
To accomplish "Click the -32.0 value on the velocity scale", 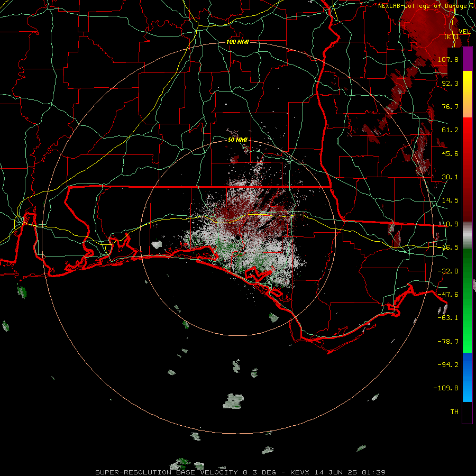I will pyautogui.click(x=448, y=271).
